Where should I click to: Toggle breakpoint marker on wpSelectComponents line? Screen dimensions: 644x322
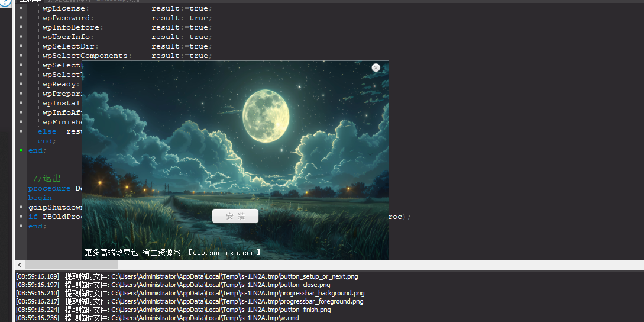21,56
